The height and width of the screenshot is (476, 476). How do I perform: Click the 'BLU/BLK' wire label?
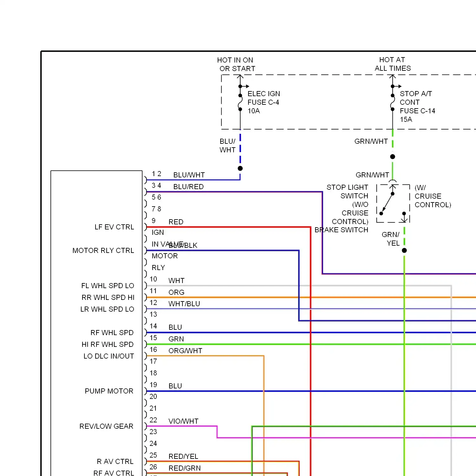pos(183,246)
